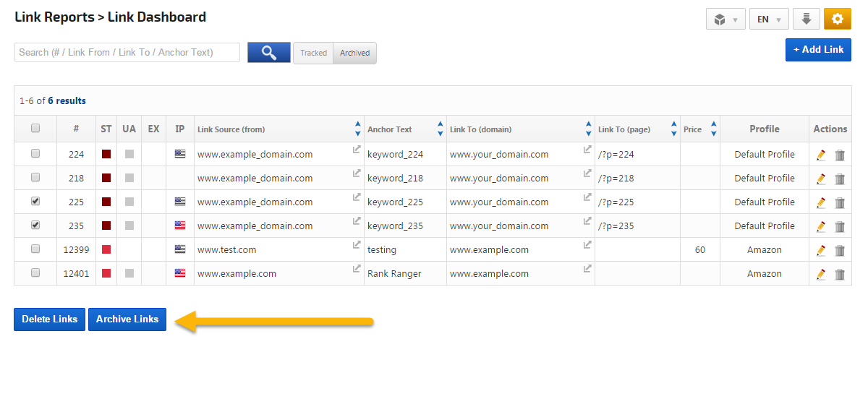Select the Archived tab

[354, 53]
